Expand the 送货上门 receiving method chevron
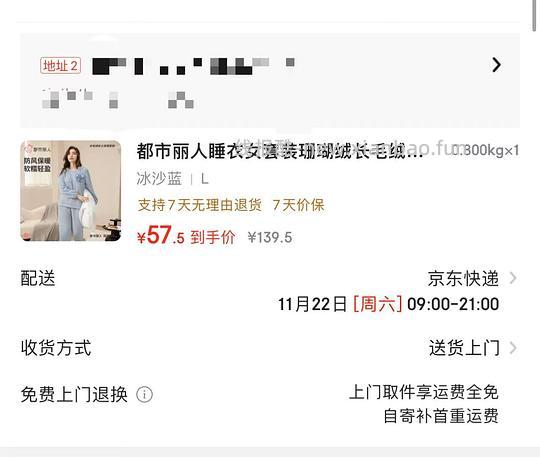Screen dimensions: 540x459 coord(513,348)
